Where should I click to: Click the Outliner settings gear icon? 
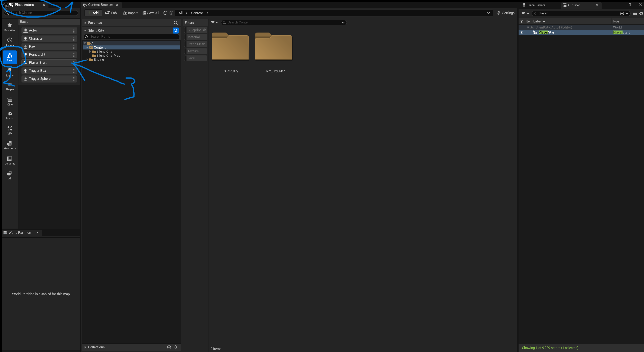point(641,14)
